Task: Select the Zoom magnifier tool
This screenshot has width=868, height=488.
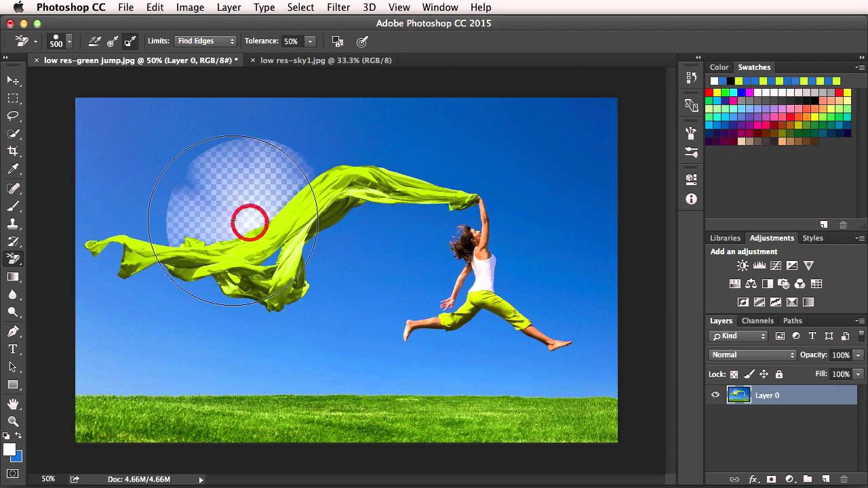Action: click(13, 422)
